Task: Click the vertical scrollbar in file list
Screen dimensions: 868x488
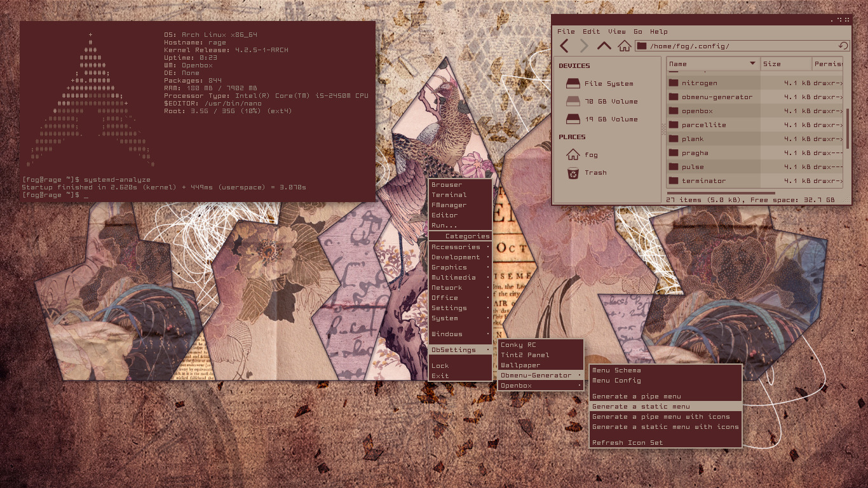Action: [x=848, y=128]
